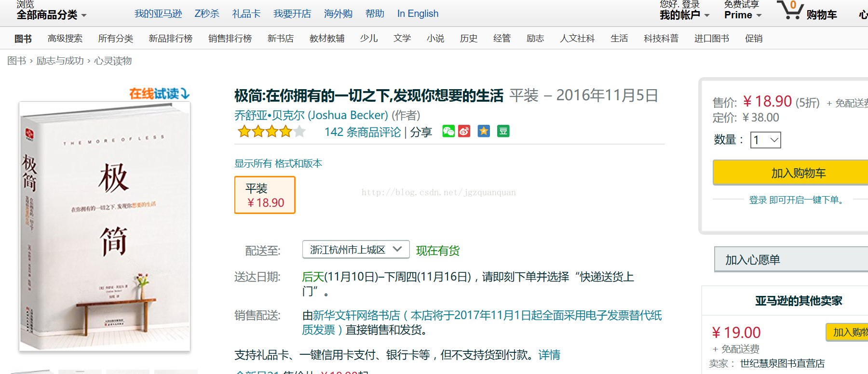Image resolution: width=868 pixels, height=374 pixels.
Task: Switch site to In English
Action: coord(418,13)
